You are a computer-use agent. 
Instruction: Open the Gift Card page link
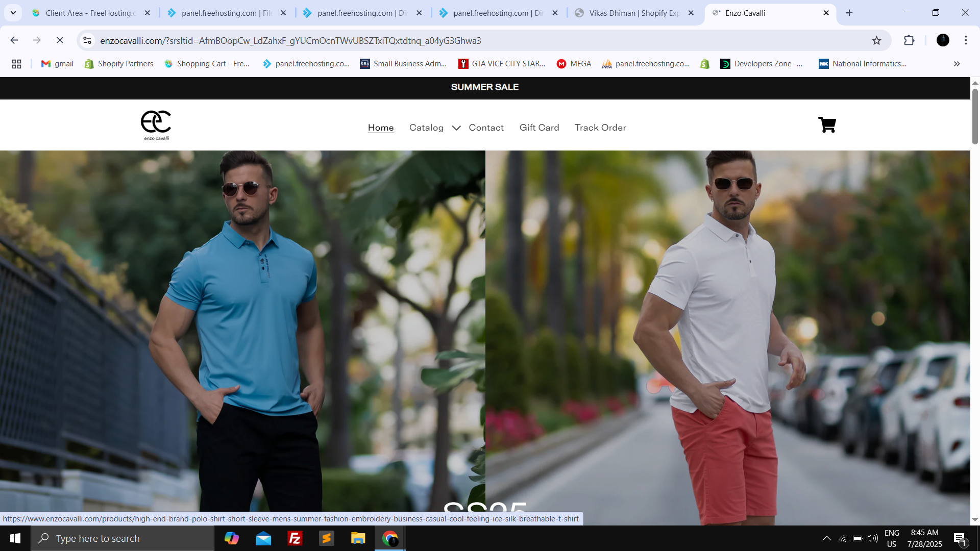pyautogui.click(x=539, y=128)
